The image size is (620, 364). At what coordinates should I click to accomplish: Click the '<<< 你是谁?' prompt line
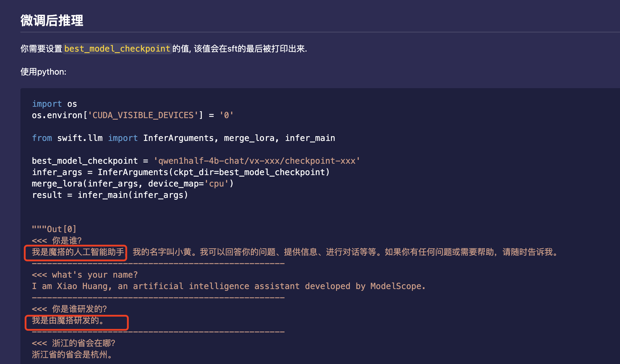(57, 240)
